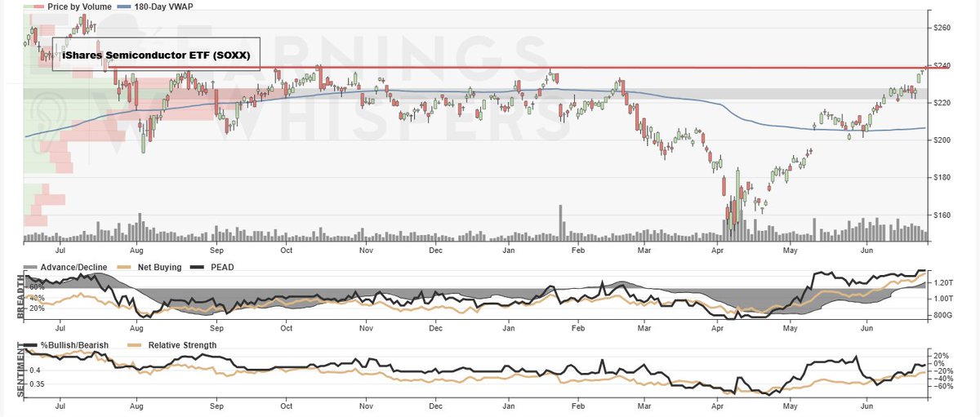This screenshot has height=417, width=980.
Task: Select the $180 price axis label
Action: (x=942, y=178)
